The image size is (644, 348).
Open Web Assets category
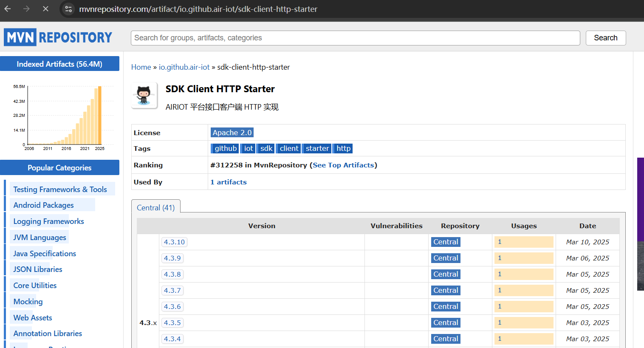(32, 318)
